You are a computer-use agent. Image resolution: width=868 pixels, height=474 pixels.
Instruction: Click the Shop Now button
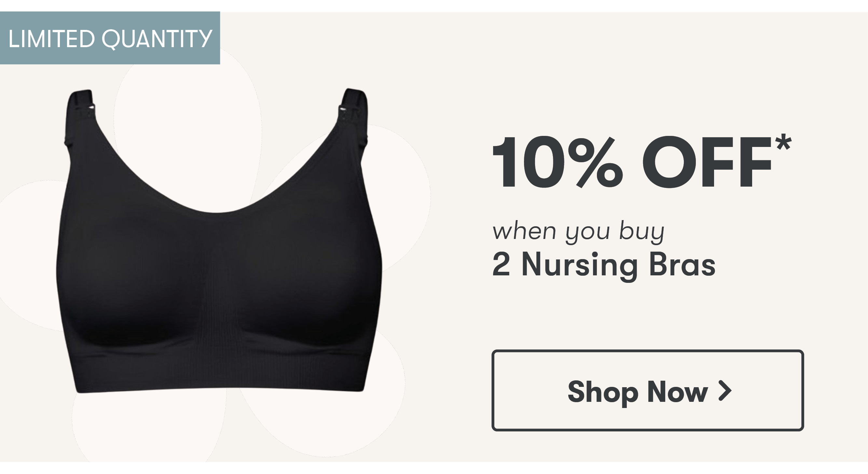click(647, 390)
